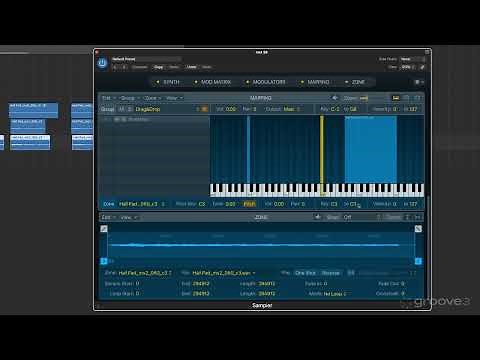Click the yellow root key marker line
Screen dimensions: 480x360
322,155
